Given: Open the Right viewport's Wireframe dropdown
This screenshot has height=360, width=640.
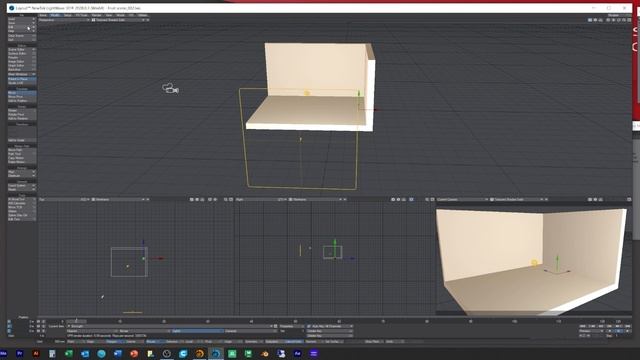Looking at the screenshot, I should (x=316, y=200).
